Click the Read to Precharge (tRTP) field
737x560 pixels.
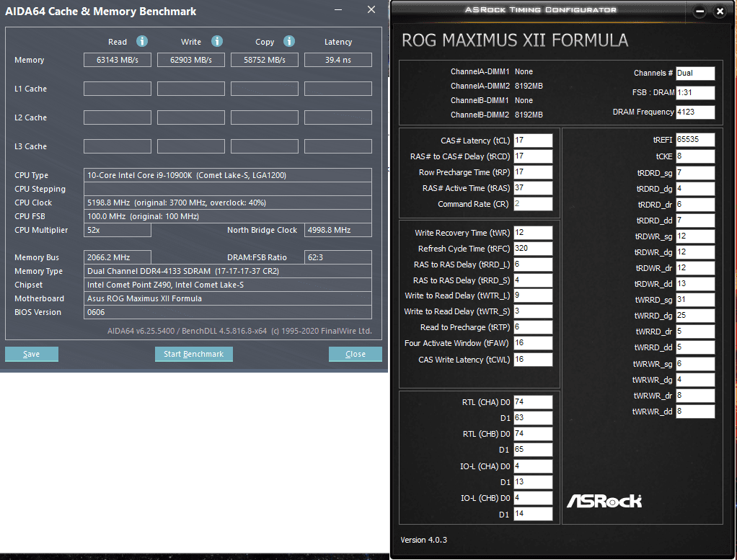pos(533,327)
